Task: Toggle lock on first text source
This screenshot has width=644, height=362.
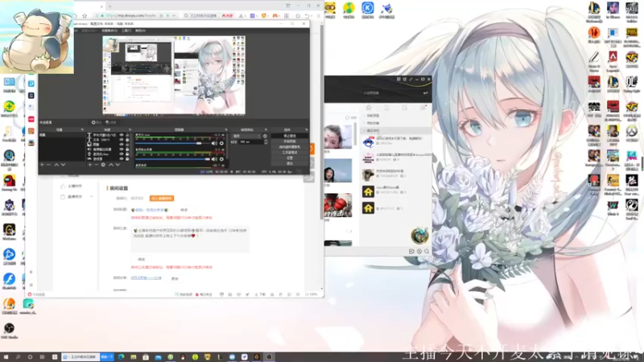Action: [127, 135]
